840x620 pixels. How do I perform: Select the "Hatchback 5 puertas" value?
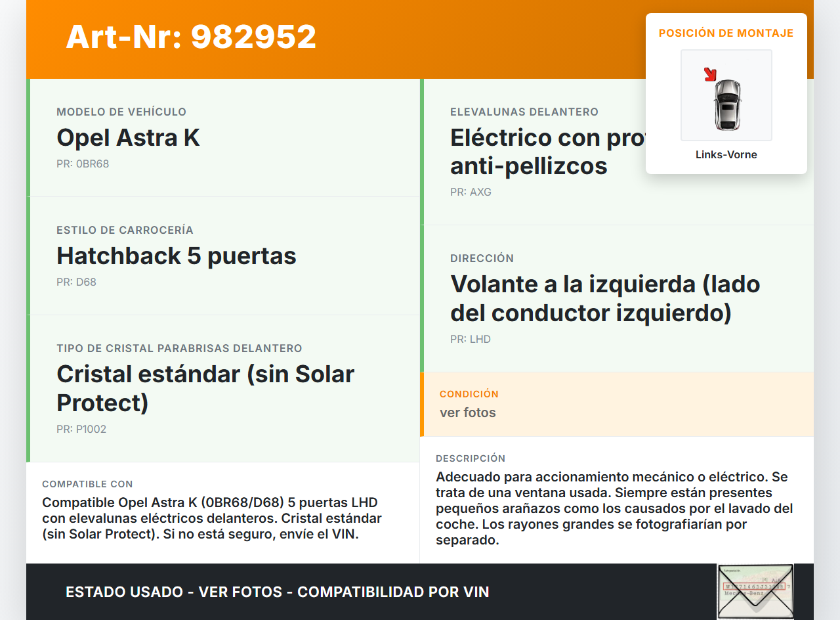click(x=177, y=256)
